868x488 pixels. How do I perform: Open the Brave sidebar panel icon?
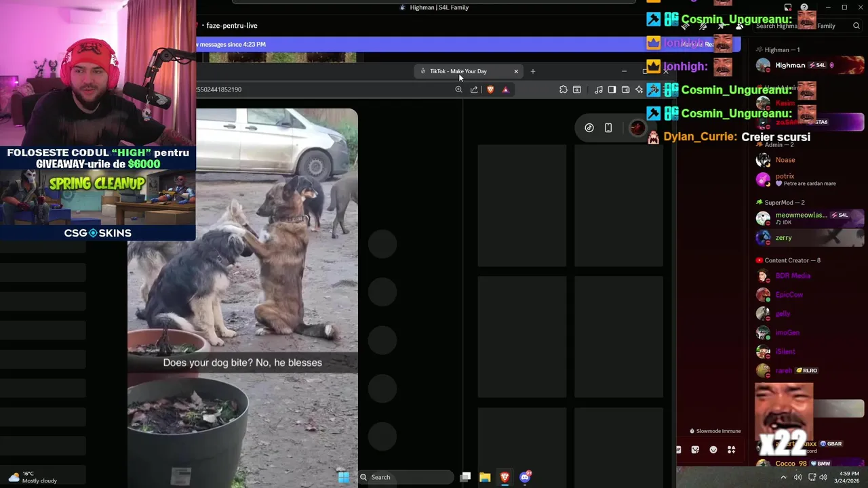612,89
